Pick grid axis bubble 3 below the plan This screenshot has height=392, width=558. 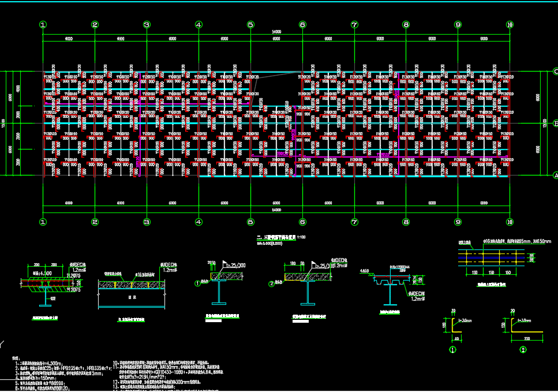pos(147,222)
